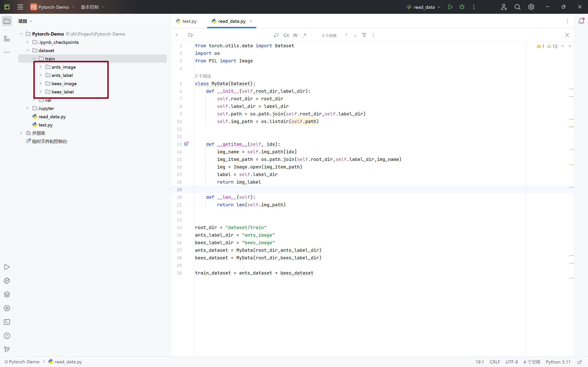Click the warning stripe marker in scrollbar

(571, 127)
